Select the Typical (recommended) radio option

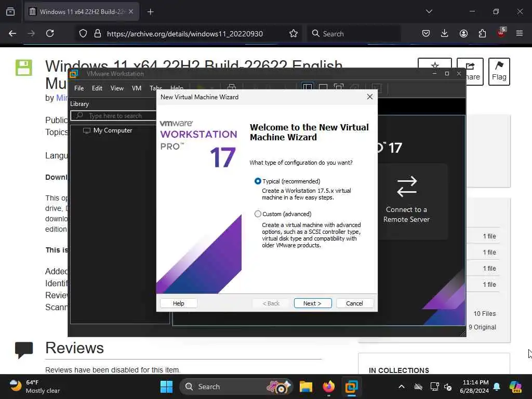258,181
